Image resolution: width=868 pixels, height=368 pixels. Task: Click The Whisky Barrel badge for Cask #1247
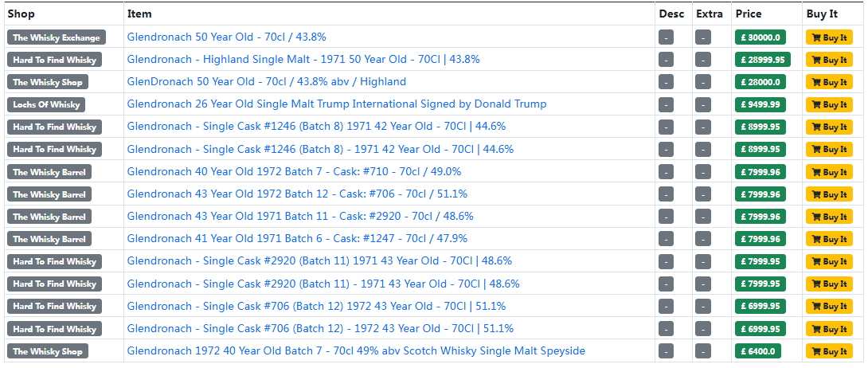pos(49,239)
